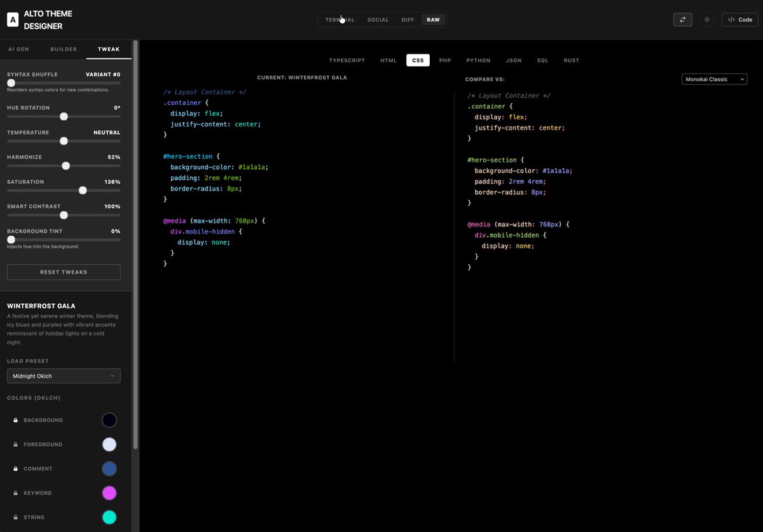Toggle lock icon for Keyword color
Image resolution: width=763 pixels, height=532 pixels.
(x=15, y=493)
